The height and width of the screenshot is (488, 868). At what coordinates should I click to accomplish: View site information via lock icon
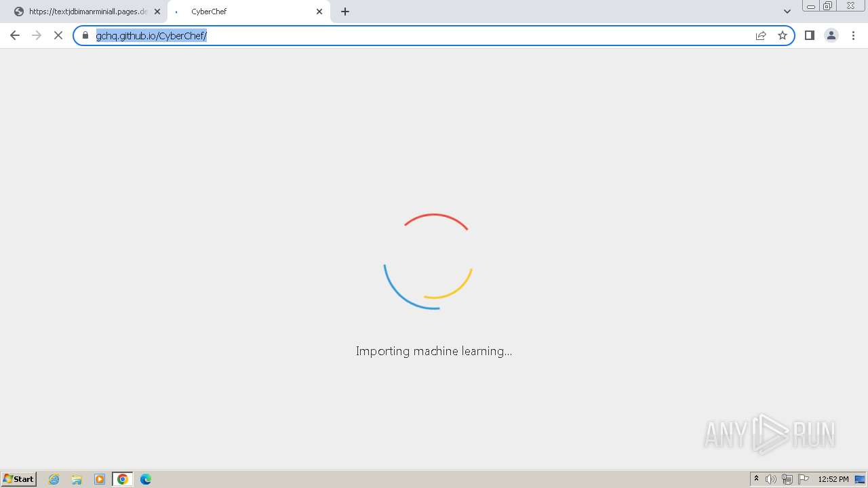click(85, 35)
